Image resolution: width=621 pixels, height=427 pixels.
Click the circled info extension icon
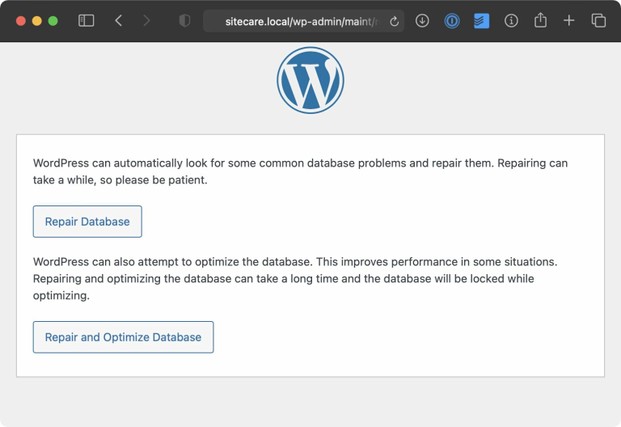pos(511,20)
